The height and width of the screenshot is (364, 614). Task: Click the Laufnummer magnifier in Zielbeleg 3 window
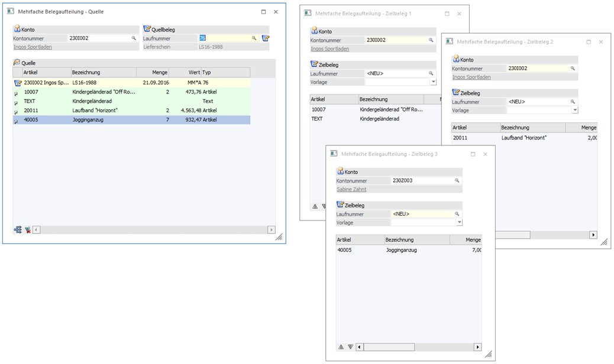(457, 214)
